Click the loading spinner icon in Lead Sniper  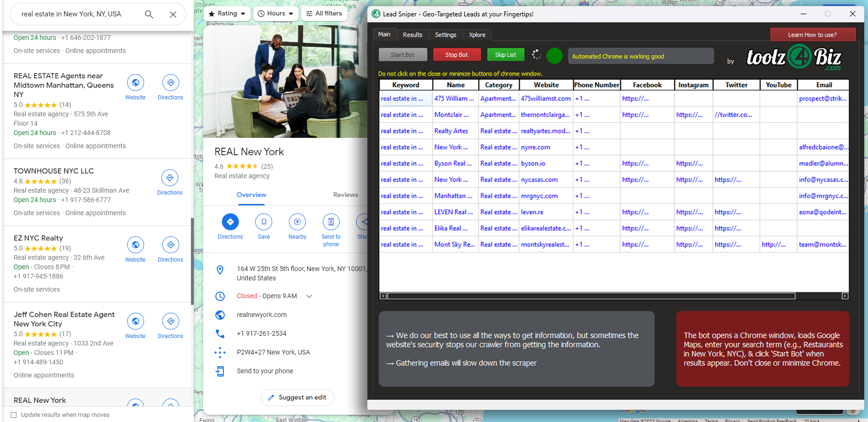tap(536, 55)
